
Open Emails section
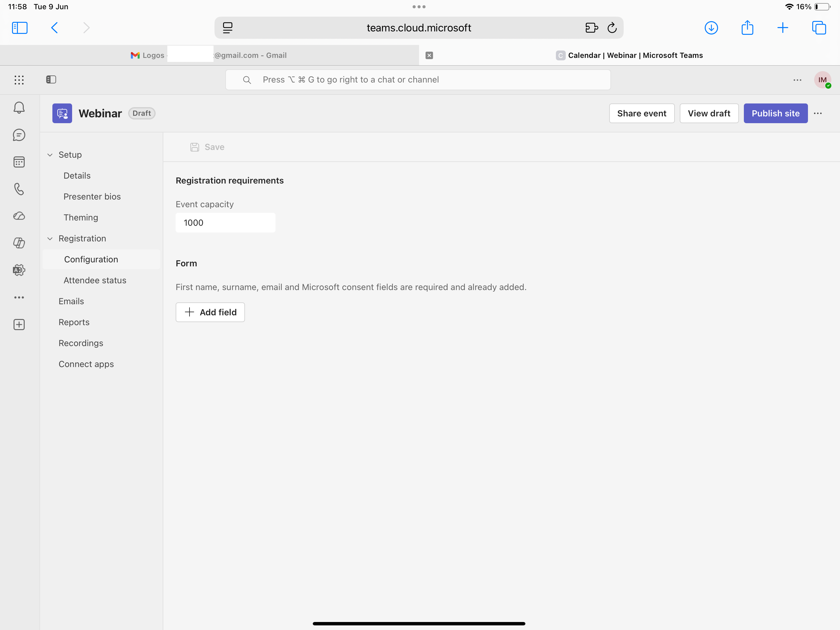71,301
